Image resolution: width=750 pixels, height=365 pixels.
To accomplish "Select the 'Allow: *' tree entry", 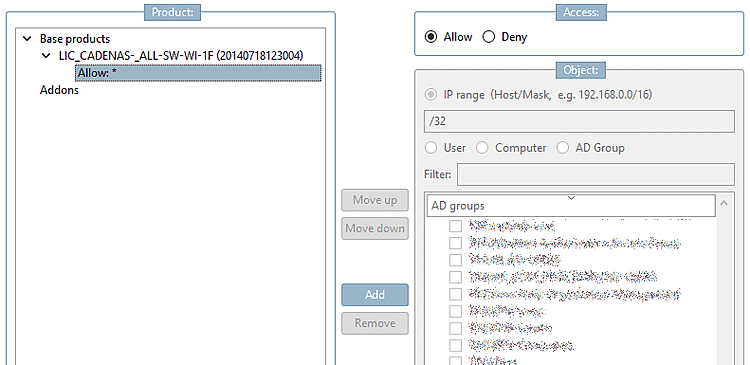I will tap(198, 73).
